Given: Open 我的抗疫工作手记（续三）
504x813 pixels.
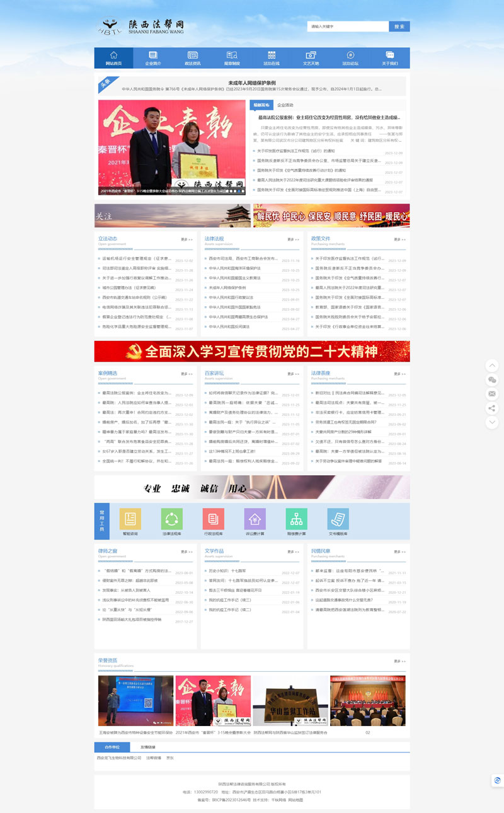Looking at the screenshot, I should pos(231,600).
